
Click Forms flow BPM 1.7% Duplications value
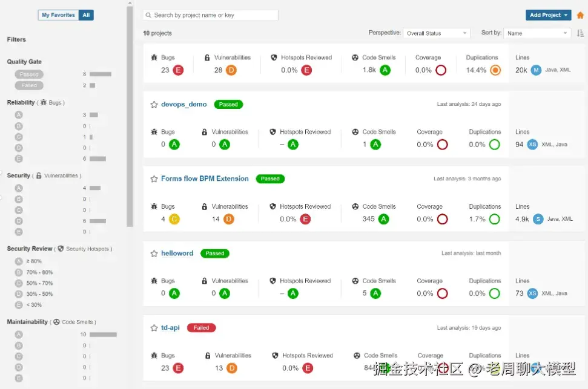pyautogui.click(x=477, y=219)
